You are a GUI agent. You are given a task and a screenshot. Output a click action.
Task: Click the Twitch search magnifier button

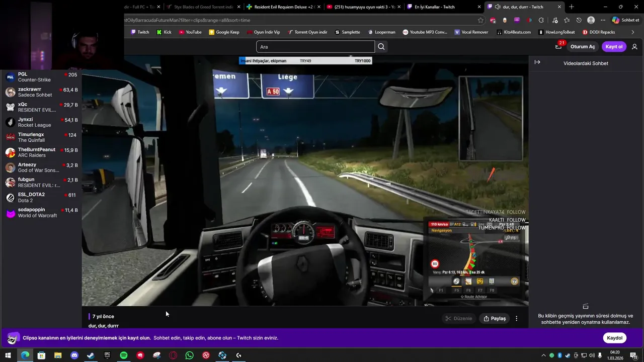coord(381,47)
